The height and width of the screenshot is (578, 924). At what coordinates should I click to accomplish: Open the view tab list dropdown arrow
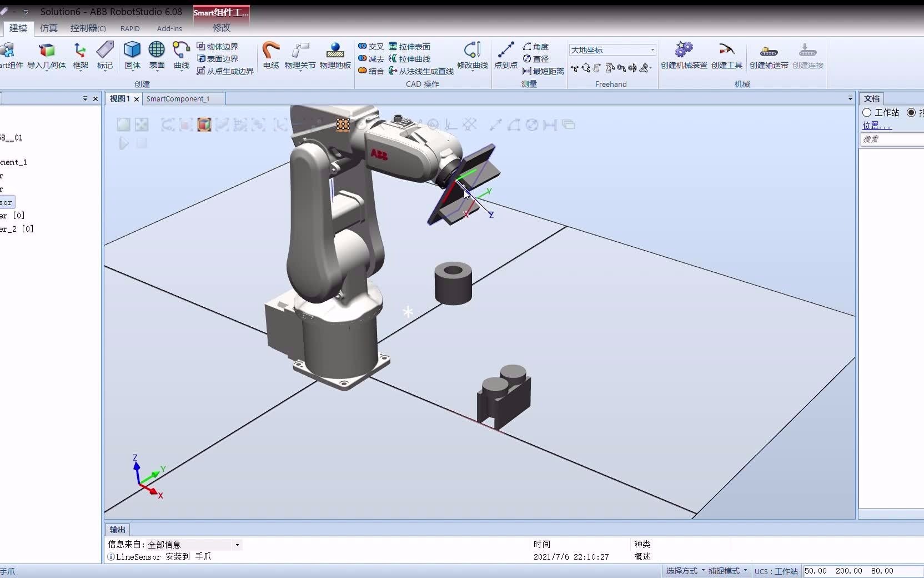click(850, 98)
